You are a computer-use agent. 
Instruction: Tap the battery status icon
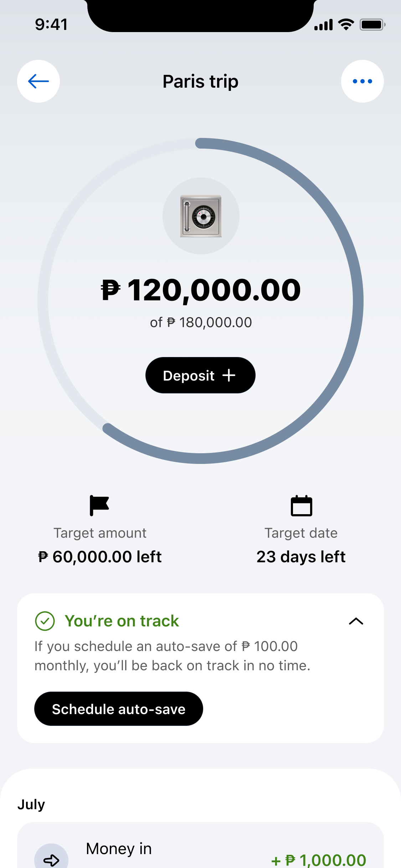372,25
